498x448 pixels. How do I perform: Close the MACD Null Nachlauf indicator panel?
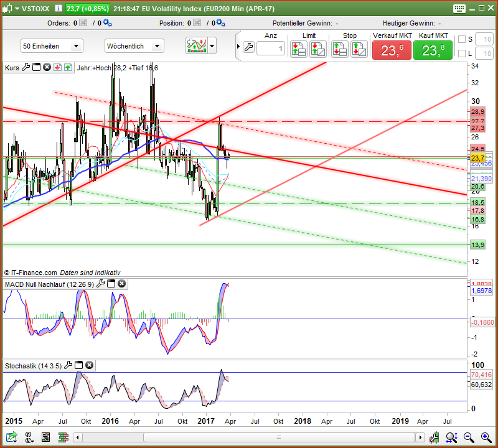[x=122, y=284]
